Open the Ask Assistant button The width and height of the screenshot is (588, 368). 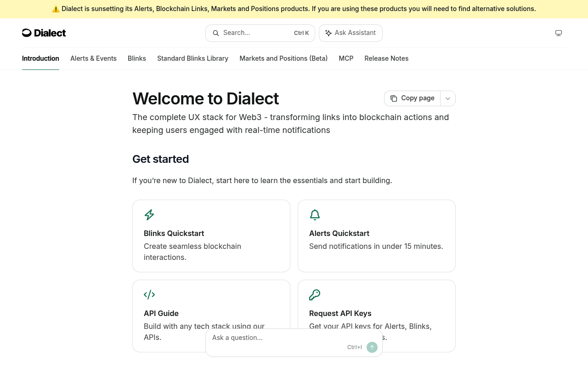click(351, 33)
